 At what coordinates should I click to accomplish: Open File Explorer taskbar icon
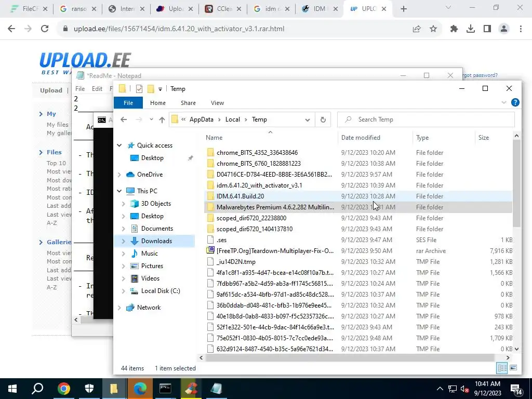coord(114,389)
